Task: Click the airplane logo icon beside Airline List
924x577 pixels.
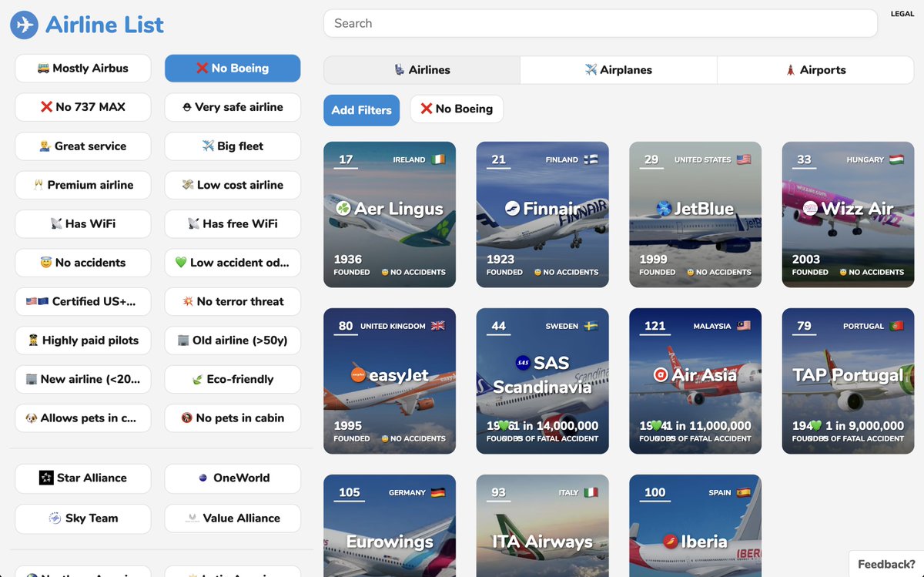Action: click(24, 25)
